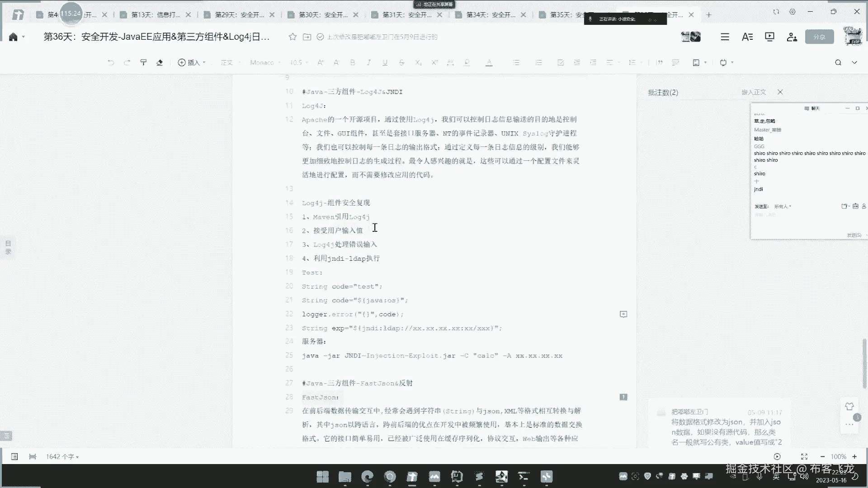Viewport: 868px width, 488px height.
Task: Go to home icon at top left
Action: click(x=13, y=37)
